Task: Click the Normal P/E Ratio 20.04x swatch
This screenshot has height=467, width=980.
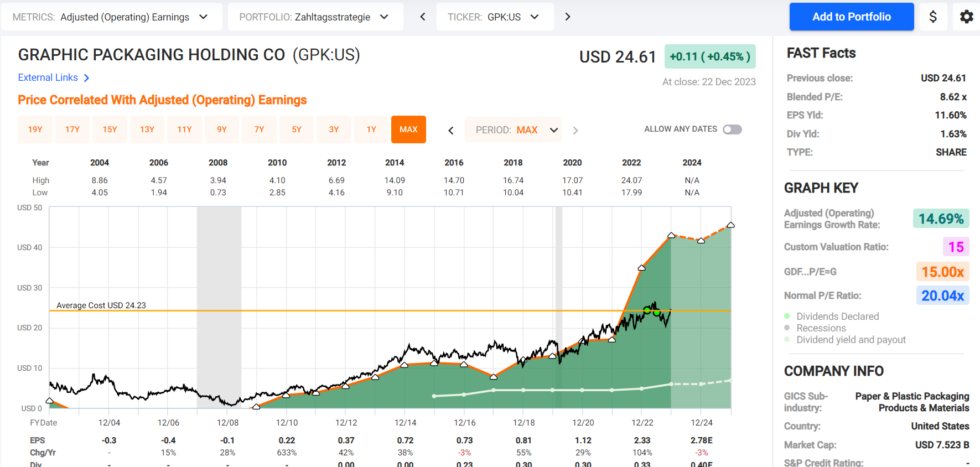Action: point(942,295)
